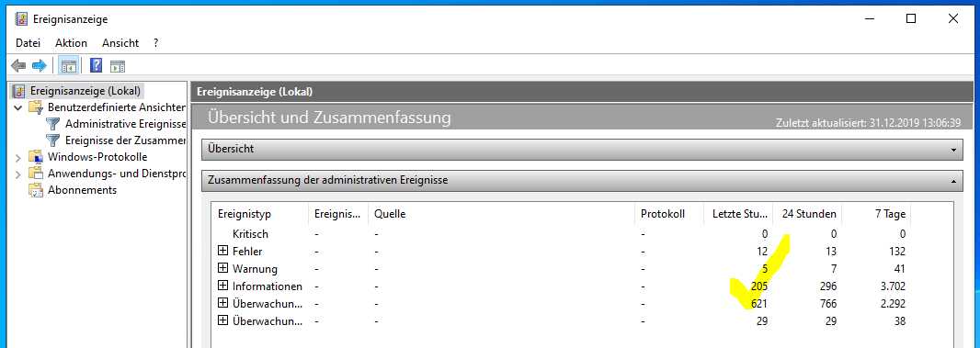Sort by the Letzte Stunde column header
Viewport: 980px width, 348px height.
tap(739, 214)
